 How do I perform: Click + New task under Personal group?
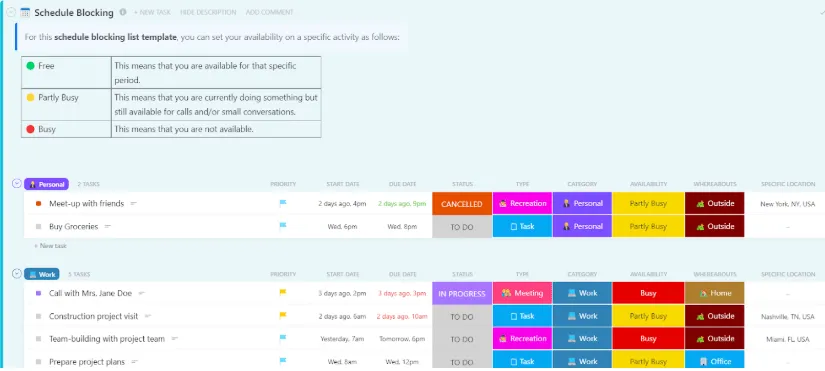(50, 246)
